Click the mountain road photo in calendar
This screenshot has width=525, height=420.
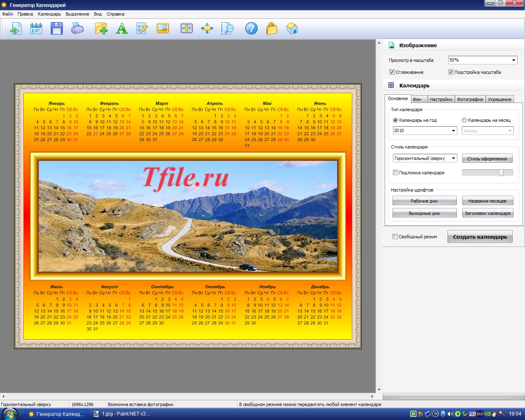(x=188, y=216)
